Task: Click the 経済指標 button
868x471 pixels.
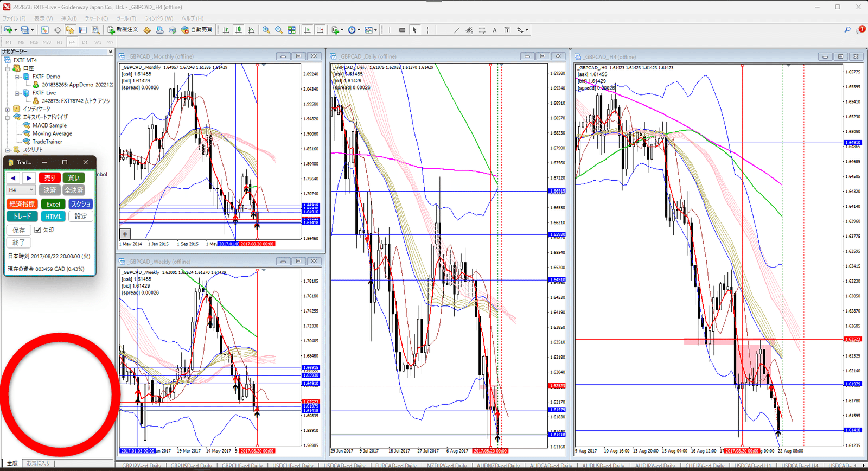Action: [22, 204]
